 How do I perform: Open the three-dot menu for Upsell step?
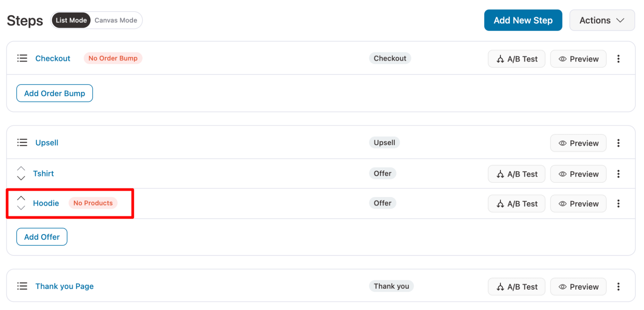tap(618, 143)
